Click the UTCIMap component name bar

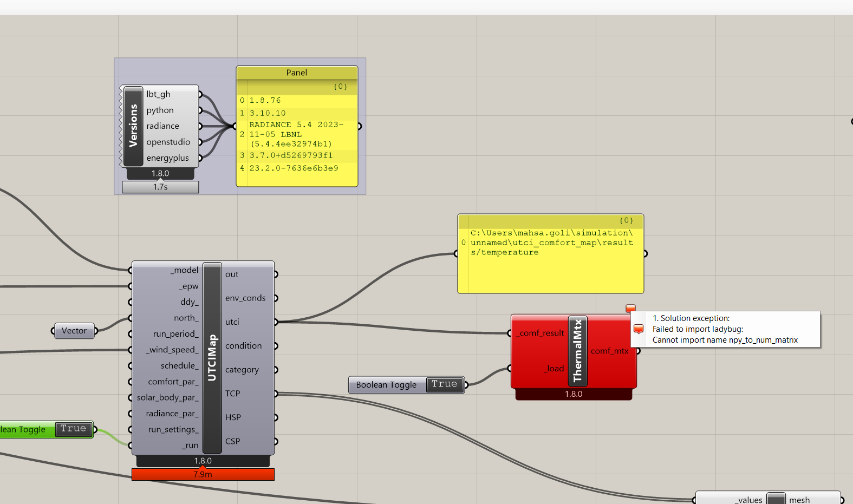pyautogui.click(x=212, y=358)
